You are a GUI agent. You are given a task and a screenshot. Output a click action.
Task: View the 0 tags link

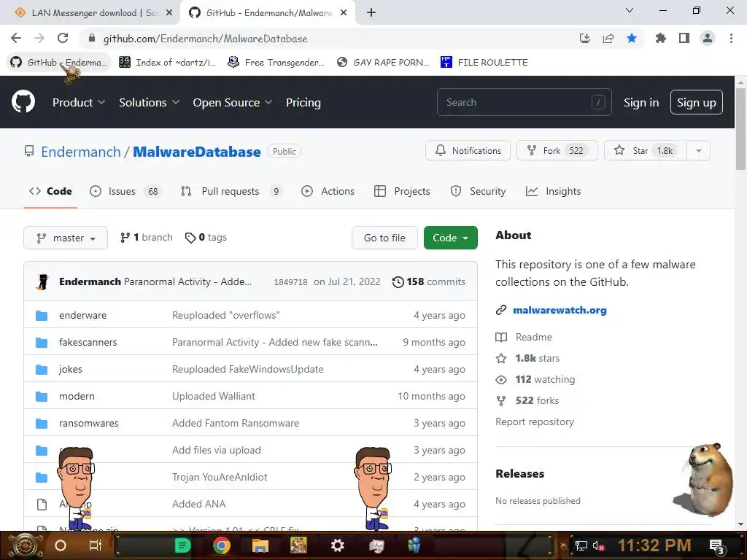(206, 237)
